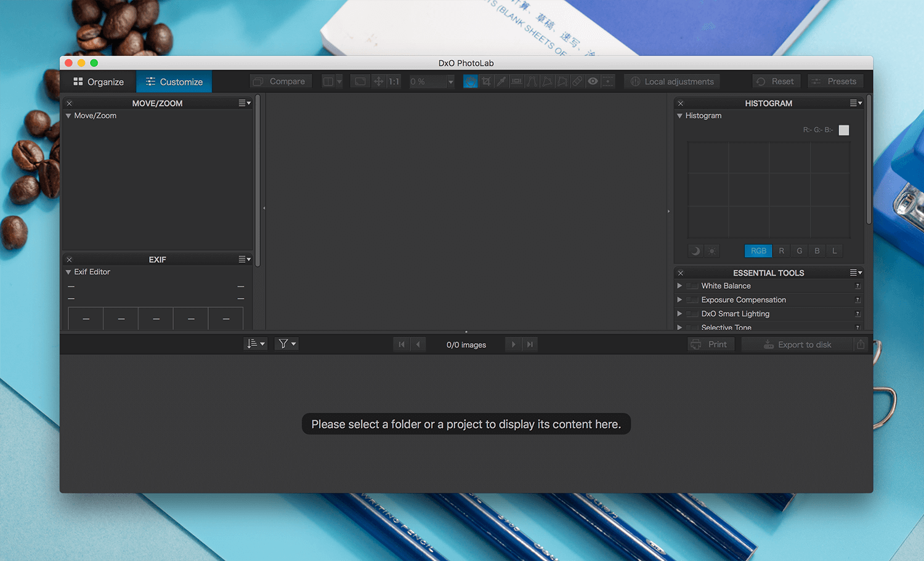Toggle the DxO Smart Lighting switch
This screenshot has height=561, width=924.
[692, 314]
